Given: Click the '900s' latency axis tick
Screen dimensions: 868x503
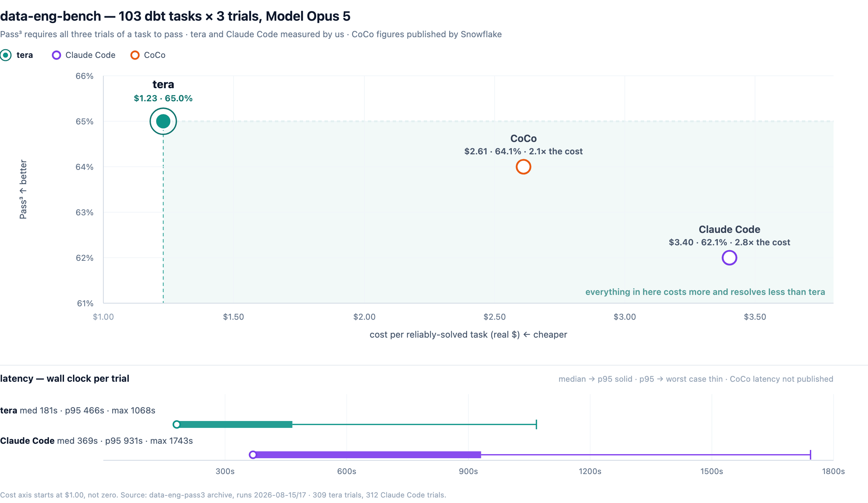Looking at the screenshot, I should [x=468, y=471].
